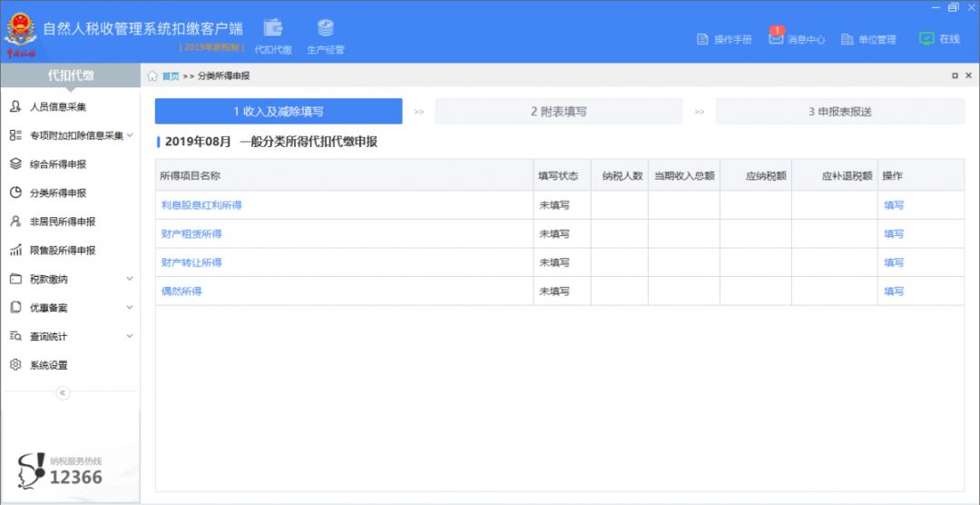980x505 pixels.
Task: Open 系统设置 menu item
Action: [x=49, y=365]
